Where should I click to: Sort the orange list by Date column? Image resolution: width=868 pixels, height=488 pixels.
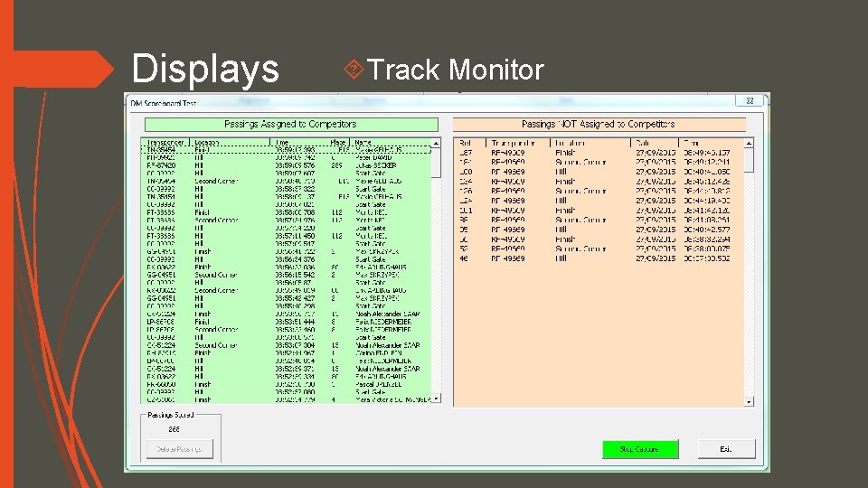click(655, 143)
